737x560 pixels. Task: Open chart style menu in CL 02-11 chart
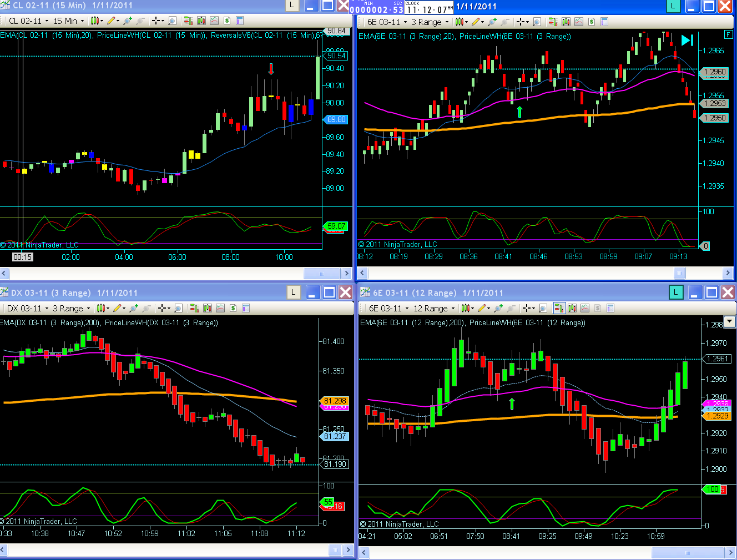(x=95, y=21)
